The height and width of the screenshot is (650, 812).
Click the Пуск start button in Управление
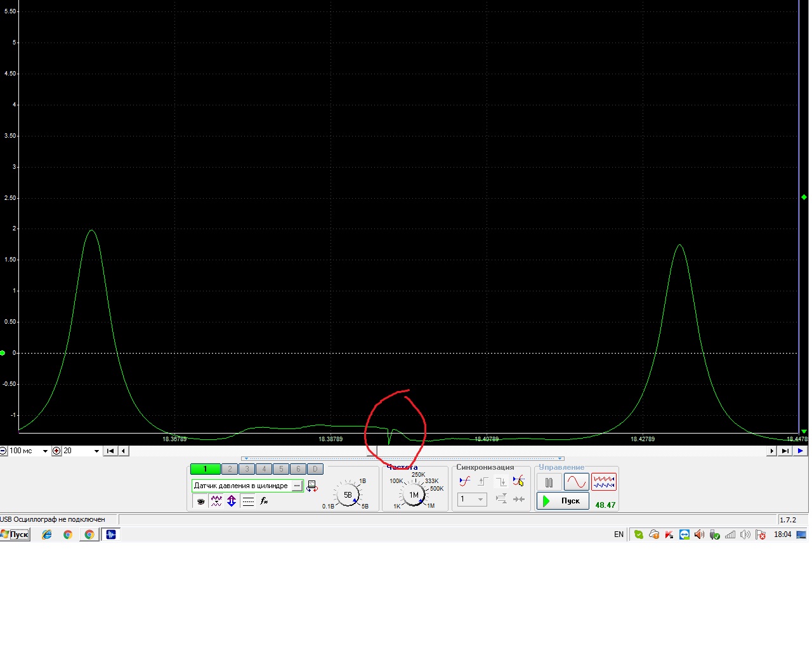[563, 501]
